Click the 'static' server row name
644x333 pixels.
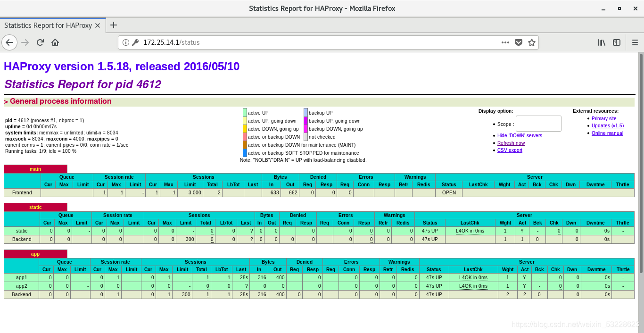(22, 231)
